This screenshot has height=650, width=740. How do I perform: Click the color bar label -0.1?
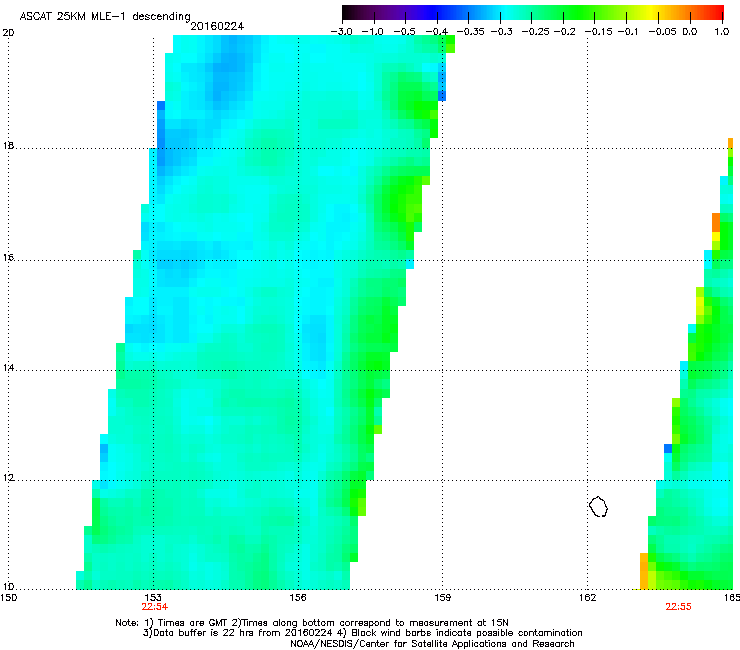(628, 32)
